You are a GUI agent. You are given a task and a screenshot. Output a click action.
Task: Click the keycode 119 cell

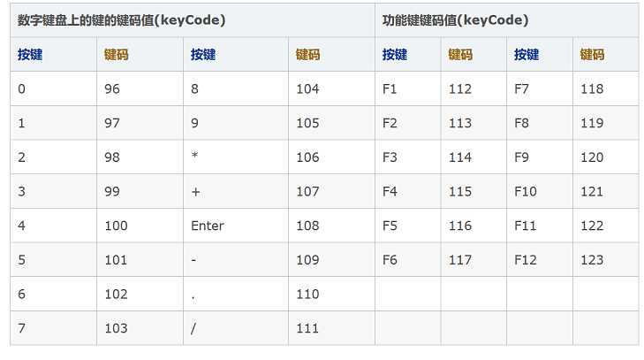pyautogui.click(x=592, y=123)
